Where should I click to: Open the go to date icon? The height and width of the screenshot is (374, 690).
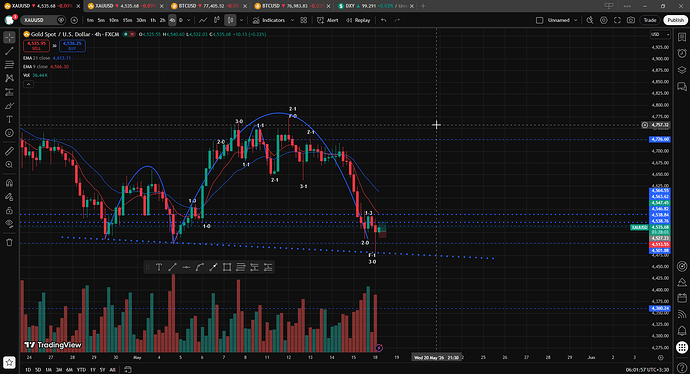click(128, 370)
